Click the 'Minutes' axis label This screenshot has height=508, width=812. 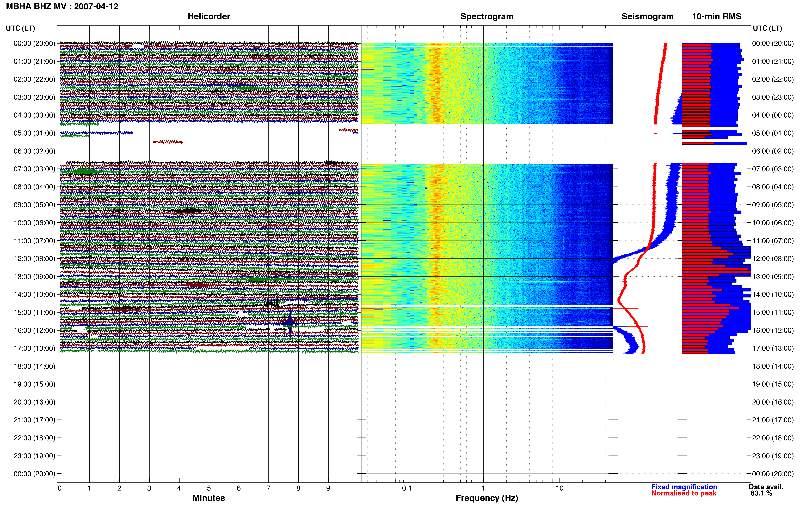[208, 498]
